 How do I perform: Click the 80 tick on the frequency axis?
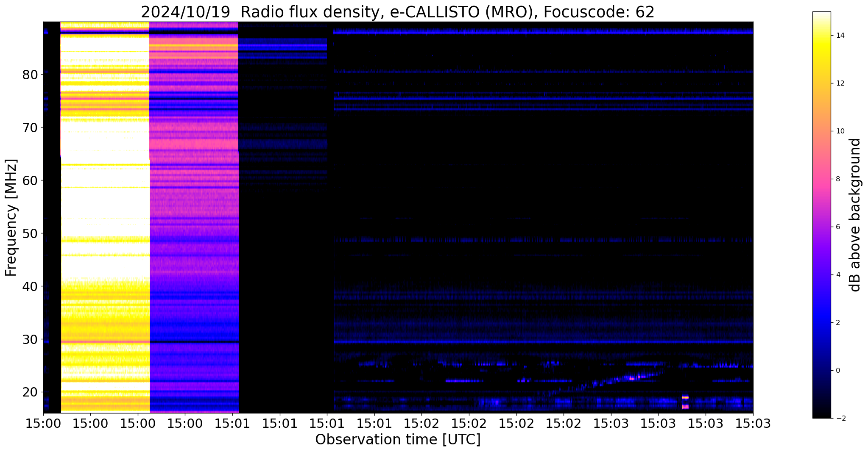click(x=30, y=75)
